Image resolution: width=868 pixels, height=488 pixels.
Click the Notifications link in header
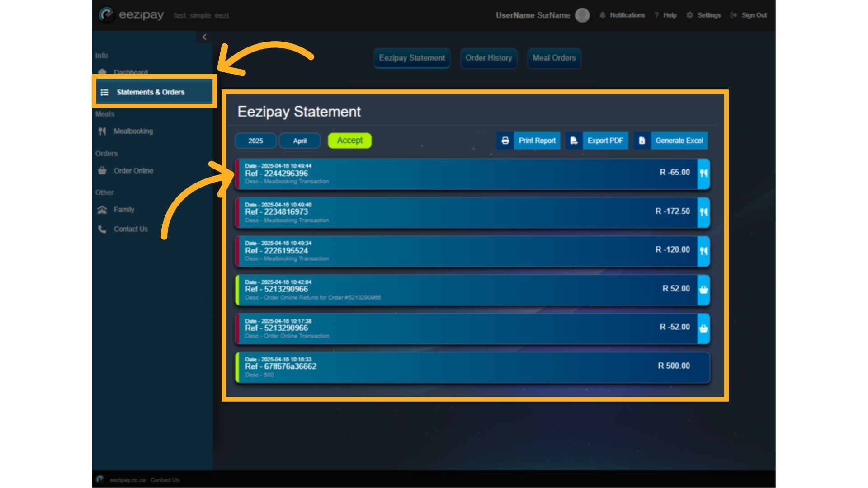(x=627, y=15)
